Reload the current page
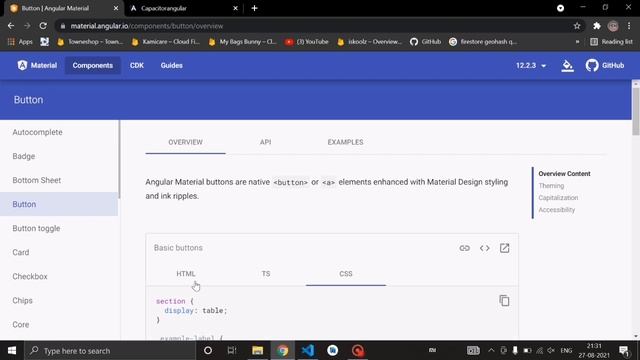The image size is (640, 360). 43,26
